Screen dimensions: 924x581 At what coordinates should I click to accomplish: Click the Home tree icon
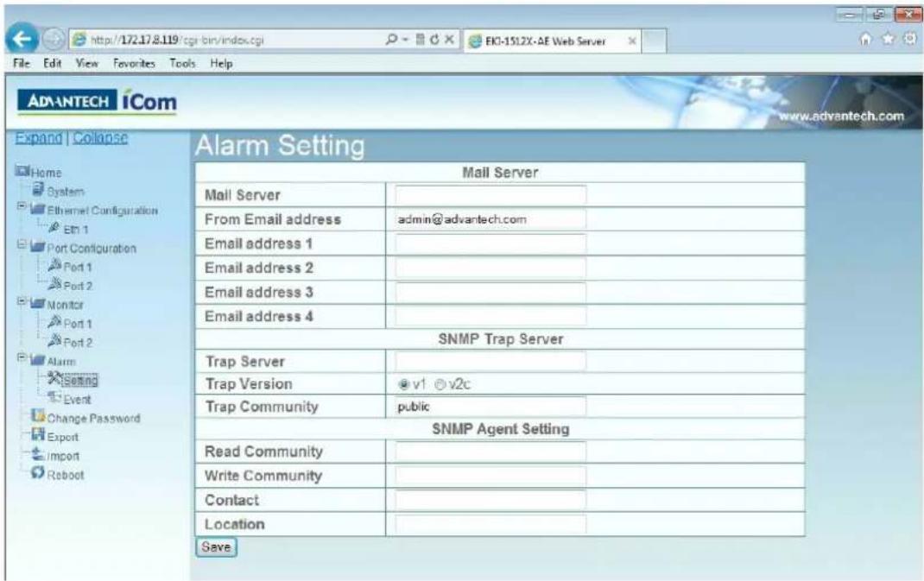point(22,172)
